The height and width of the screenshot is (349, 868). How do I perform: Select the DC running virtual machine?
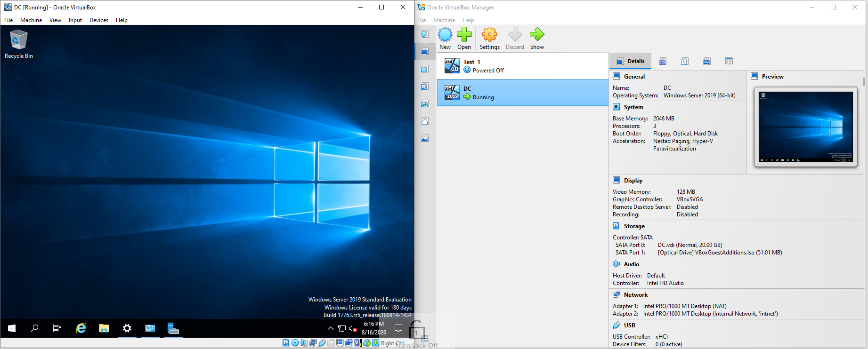523,93
